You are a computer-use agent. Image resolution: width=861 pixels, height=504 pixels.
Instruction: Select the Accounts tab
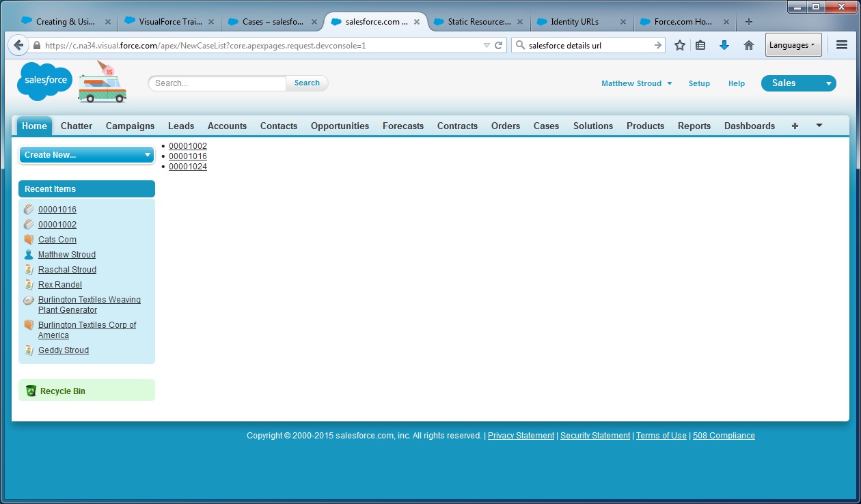(227, 126)
